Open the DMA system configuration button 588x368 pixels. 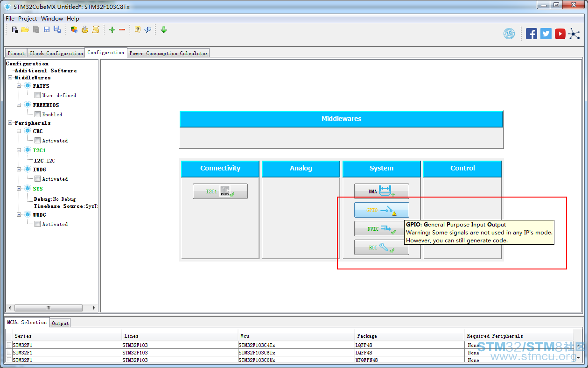coord(381,191)
